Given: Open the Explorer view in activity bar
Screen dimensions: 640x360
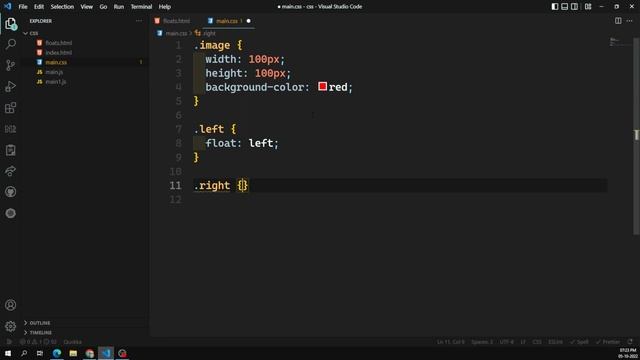Looking at the screenshot, I should [11, 24].
